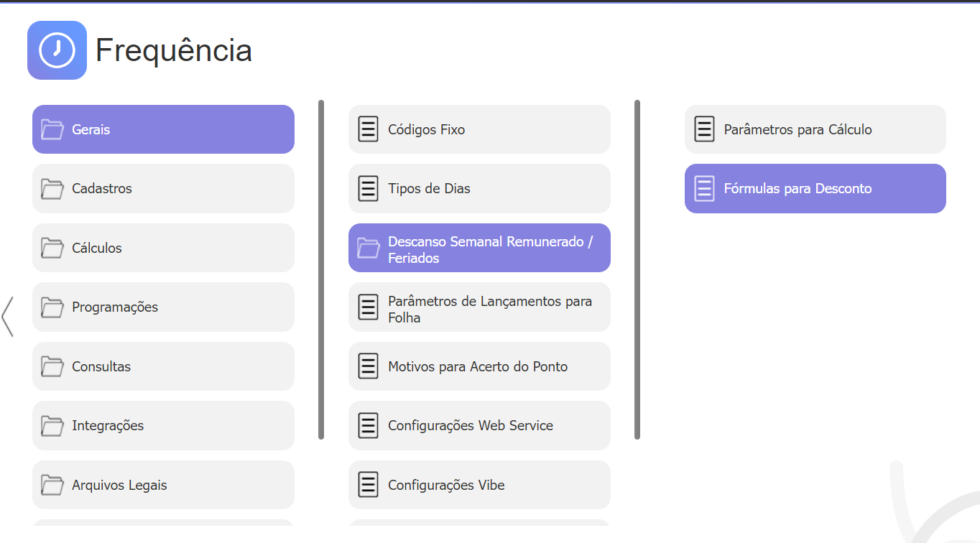The width and height of the screenshot is (980, 543).
Task: Click the document icon for Configurações Vibe
Action: tap(368, 485)
